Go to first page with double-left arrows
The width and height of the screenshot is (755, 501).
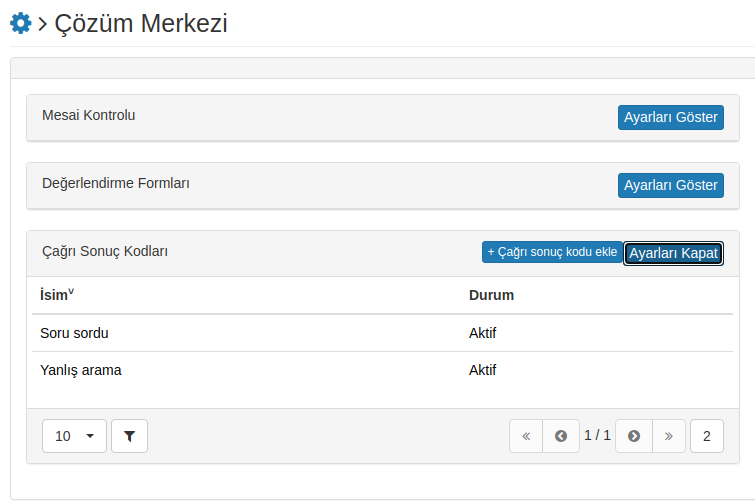(x=526, y=436)
